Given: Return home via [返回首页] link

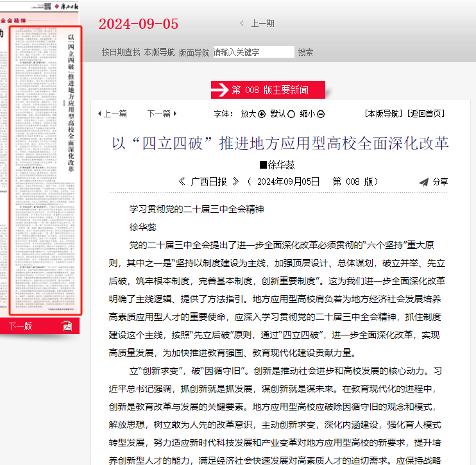Looking at the screenshot, I should (425, 114).
